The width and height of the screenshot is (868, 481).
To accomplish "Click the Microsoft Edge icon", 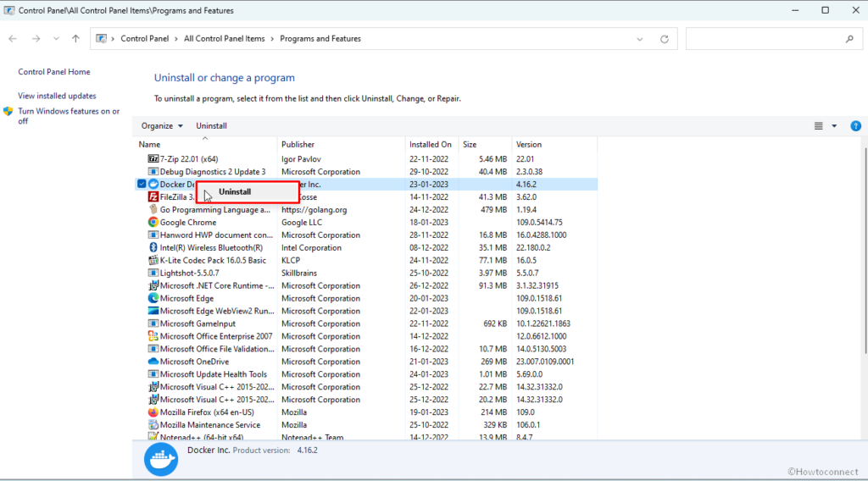I will [x=153, y=298].
